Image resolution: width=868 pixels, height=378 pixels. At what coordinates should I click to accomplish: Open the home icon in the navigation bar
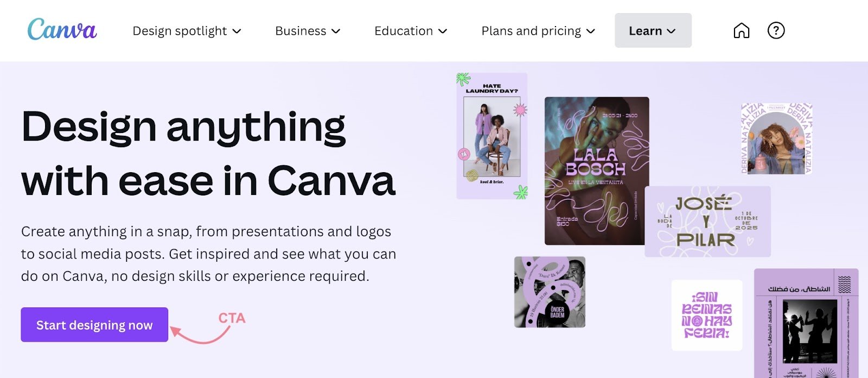point(741,30)
